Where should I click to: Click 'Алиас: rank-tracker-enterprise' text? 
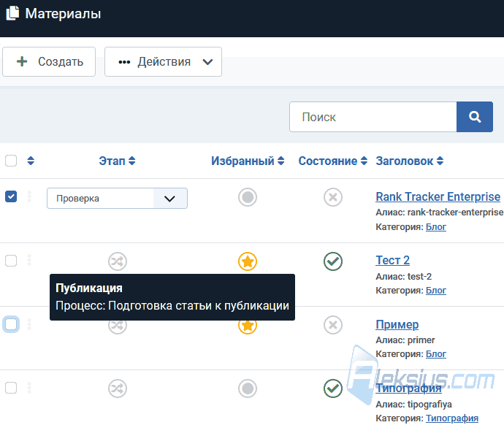(440, 212)
